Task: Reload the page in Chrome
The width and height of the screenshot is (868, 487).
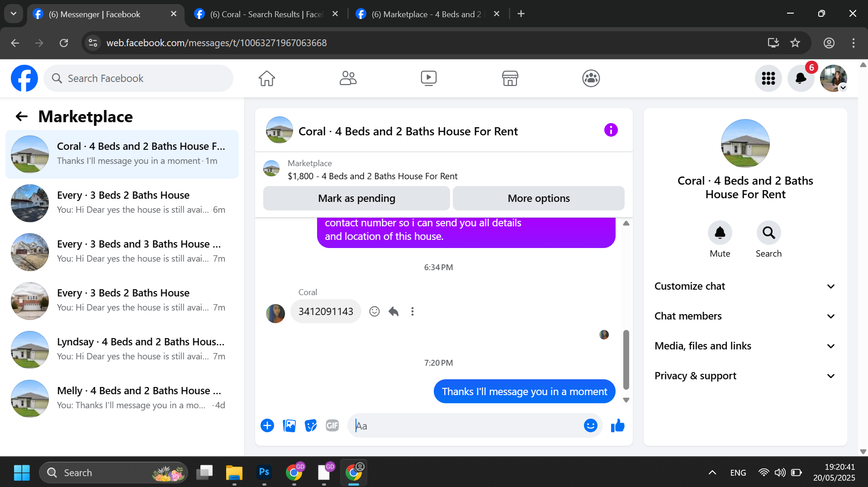Action: pyautogui.click(x=64, y=43)
